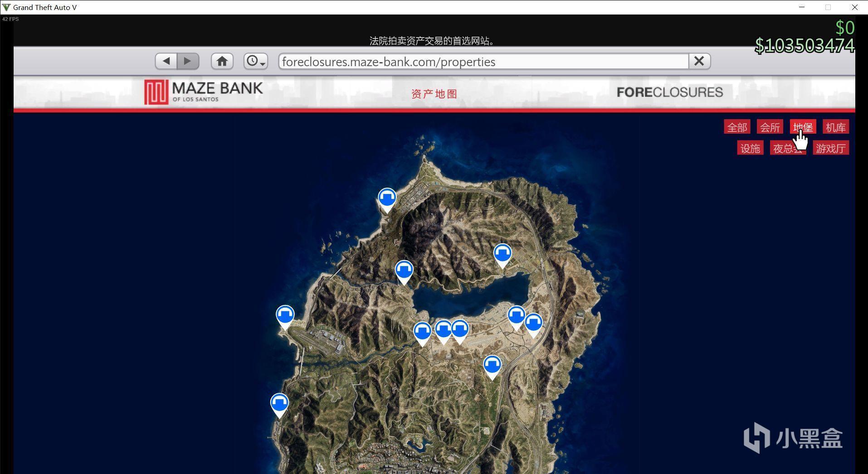Click the Maze Bank of Los Santos logo
The image size is (868, 474).
204,92
